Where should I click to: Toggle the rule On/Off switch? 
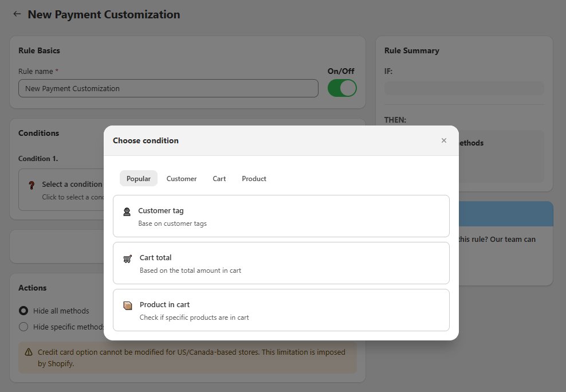[342, 88]
